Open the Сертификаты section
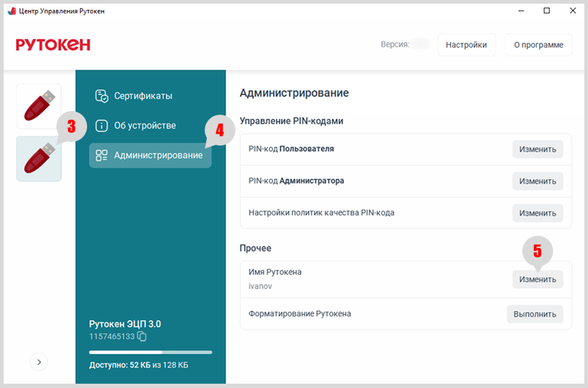The width and height of the screenshot is (588, 388). (143, 96)
